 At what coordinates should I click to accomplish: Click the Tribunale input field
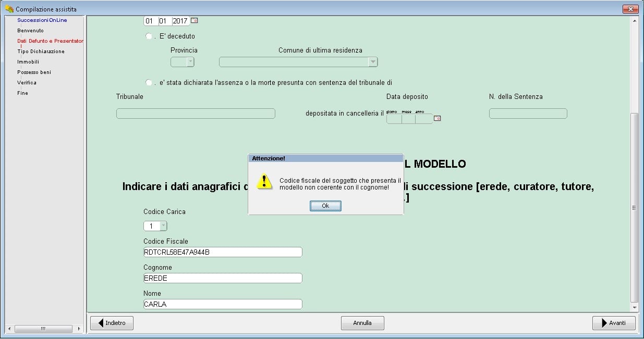point(196,114)
